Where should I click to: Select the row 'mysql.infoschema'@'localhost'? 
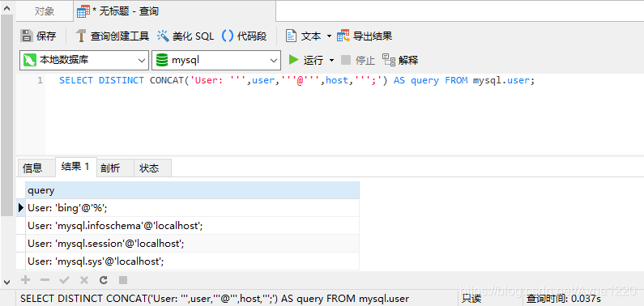[x=192, y=226]
